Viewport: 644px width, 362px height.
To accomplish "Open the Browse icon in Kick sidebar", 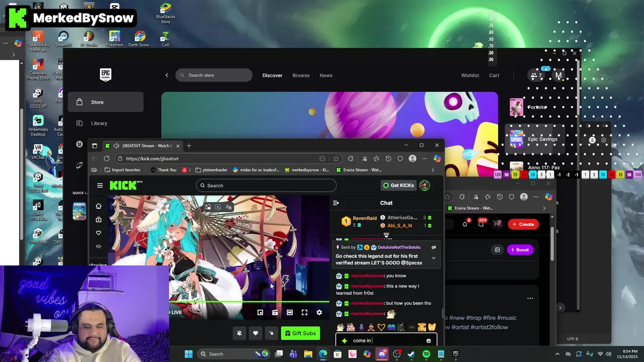I will [x=99, y=220].
